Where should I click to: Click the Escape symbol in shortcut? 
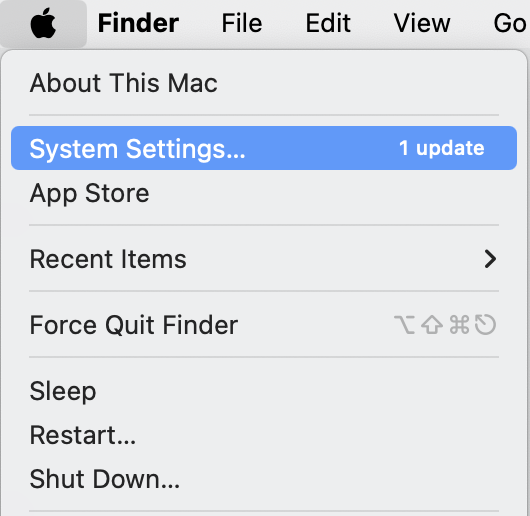[x=485, y=325]
